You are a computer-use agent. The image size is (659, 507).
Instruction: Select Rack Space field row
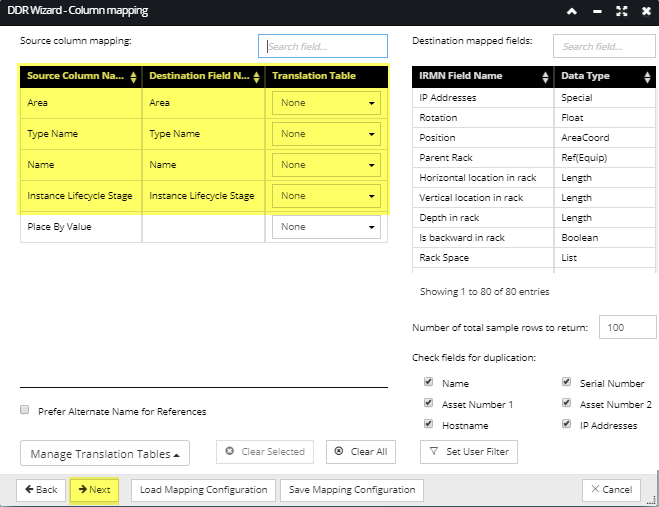point(534,258)
